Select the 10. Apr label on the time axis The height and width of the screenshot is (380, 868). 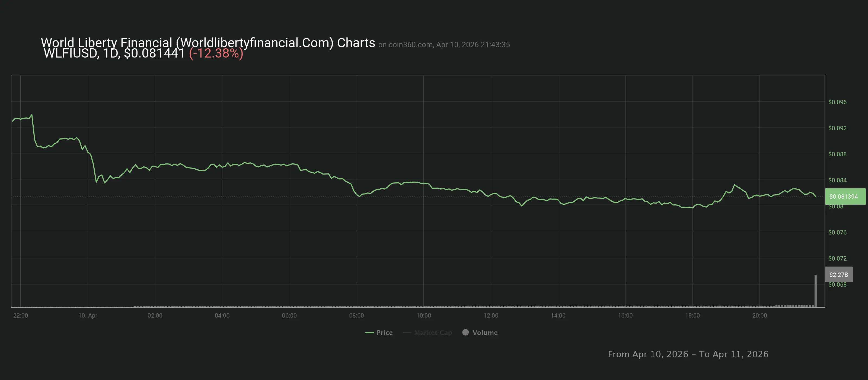click(88, 316)
